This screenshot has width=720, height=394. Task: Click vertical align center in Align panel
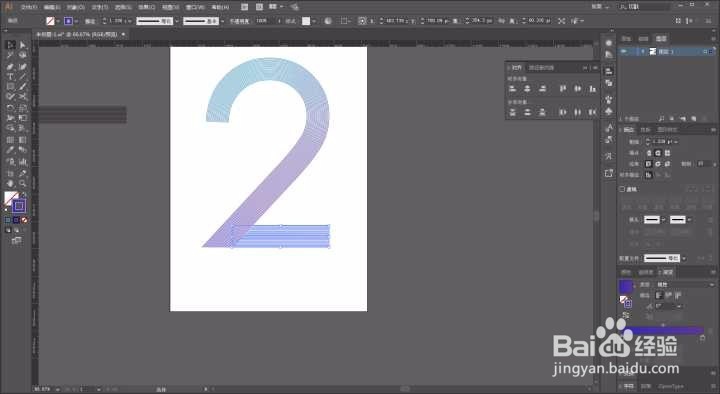578,89
